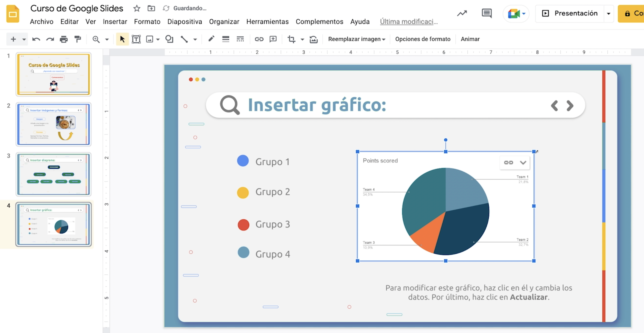Undo the last action
Screen dimensions: 644x333
pyautogui.click(x=36, y=39)
